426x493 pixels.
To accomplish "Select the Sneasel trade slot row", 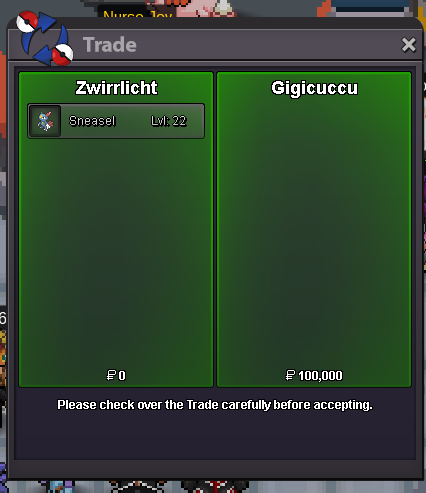I will (x=116, y=121).
